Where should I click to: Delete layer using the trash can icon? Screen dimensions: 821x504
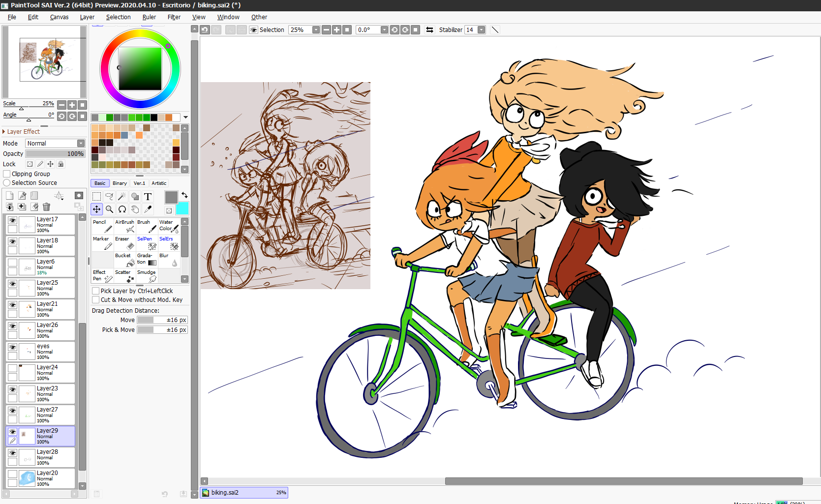point(46,207)
